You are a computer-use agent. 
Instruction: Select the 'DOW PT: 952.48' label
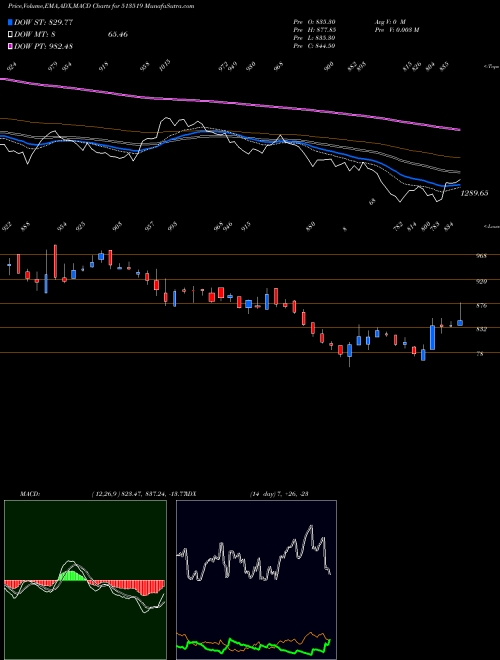[x=43, y=46]
